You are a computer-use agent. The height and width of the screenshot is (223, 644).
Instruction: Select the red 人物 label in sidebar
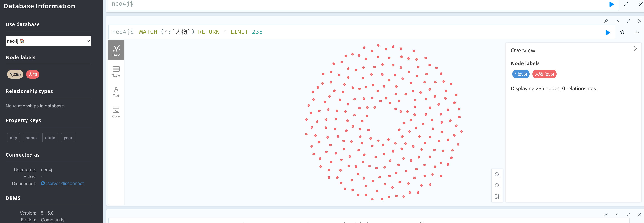pyautogui.click(x=33, y=74)
